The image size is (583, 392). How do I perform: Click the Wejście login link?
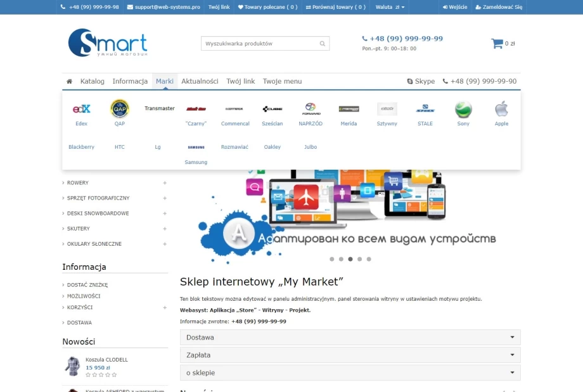tap(454, 7)
